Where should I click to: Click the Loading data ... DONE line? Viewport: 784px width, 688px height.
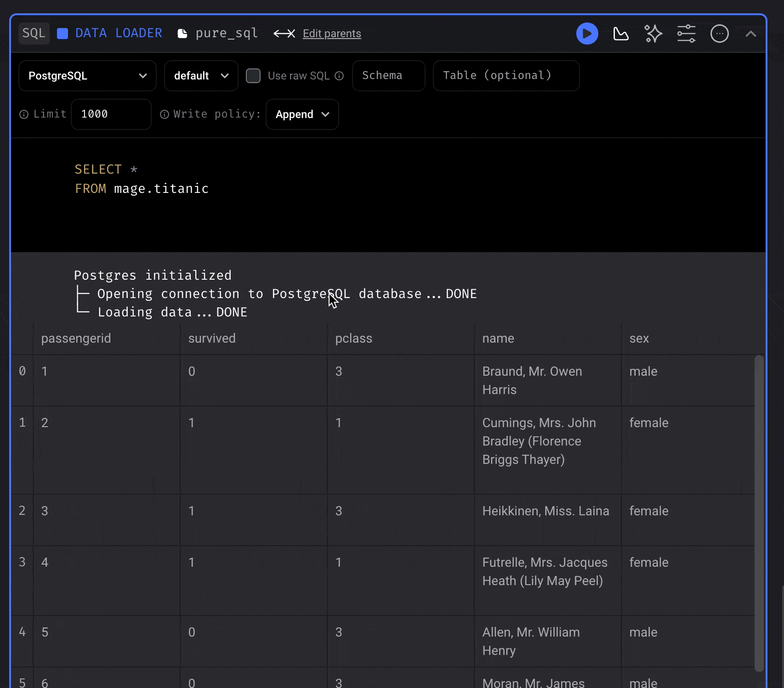(172, 312)
